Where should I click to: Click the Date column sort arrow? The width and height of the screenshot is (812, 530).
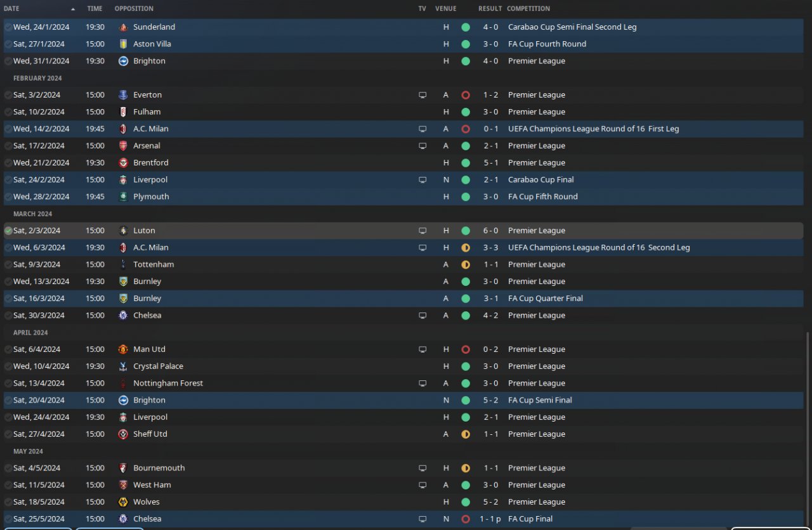click(73, 9)
